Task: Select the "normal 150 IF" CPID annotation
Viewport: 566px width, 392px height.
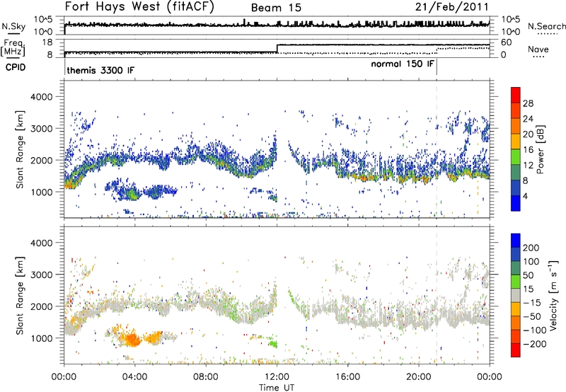Action: 403,64
